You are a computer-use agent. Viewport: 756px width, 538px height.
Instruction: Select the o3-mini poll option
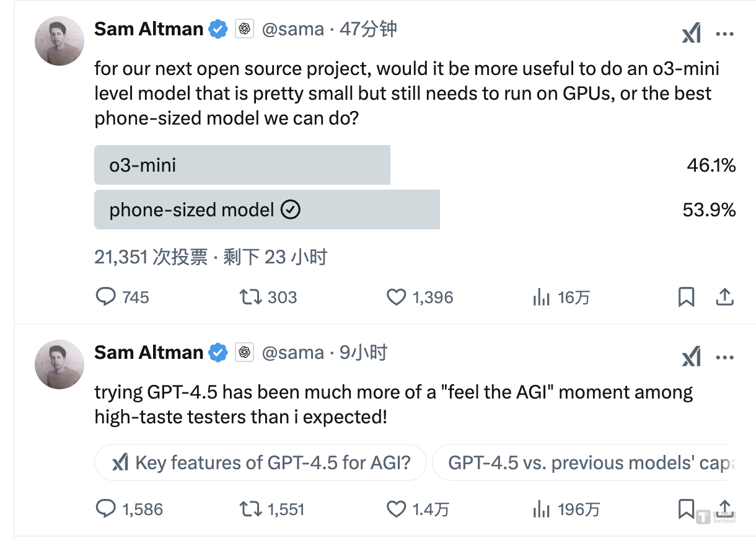click(x=242, y=165)
